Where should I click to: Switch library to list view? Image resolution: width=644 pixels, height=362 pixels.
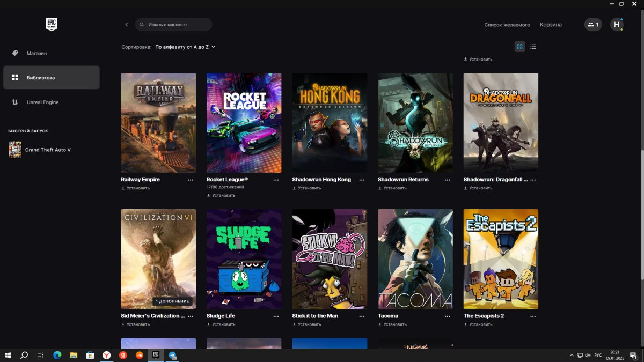(533, 47)
